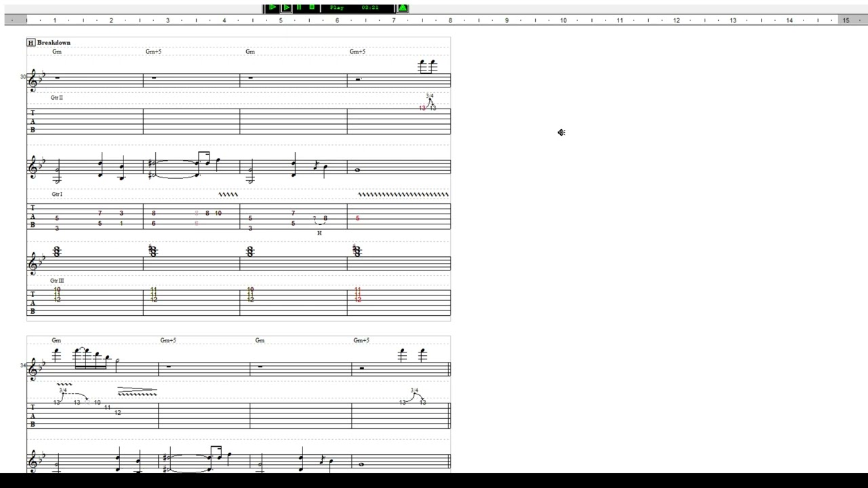Viewport: 868px width, 488px height.
Task: Click the red 11-11-12 chord in Gtr III tab
Action: [x=357, y=294]
